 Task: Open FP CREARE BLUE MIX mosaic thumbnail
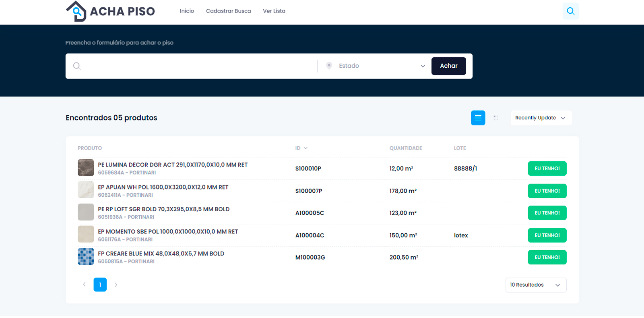point(86,256)
